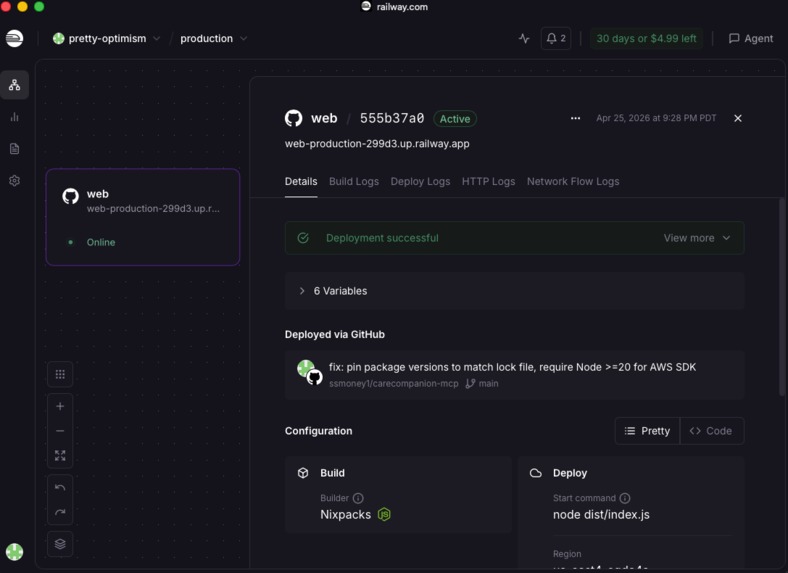The width and height of the screenshot is (788, 573).
Task: Select the Architecture canvas sidebar icon
Action: point(15,85)
